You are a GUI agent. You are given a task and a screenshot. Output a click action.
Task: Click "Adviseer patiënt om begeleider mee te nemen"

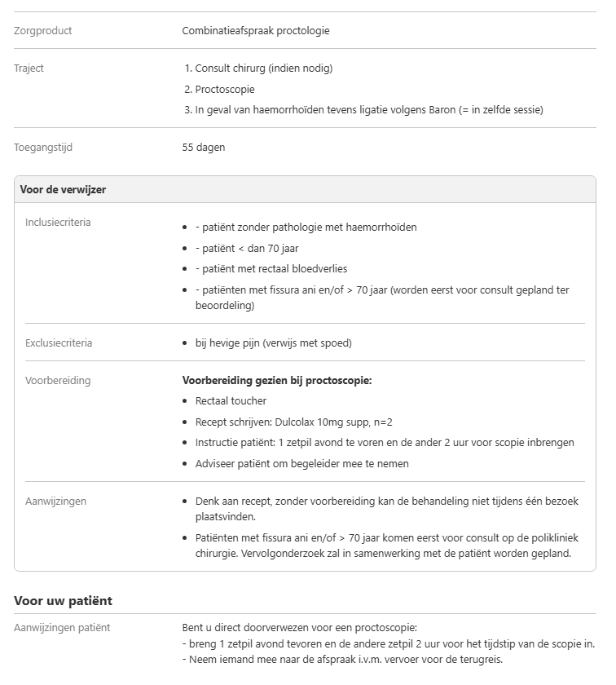tap(301, 464)
